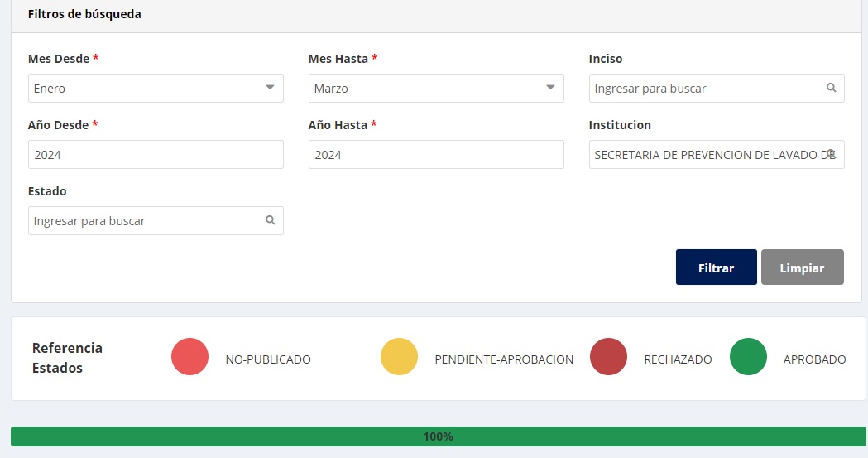Open the Mes Hasta dropdown showing Marzo
The image size is (868, 458).
[x=436, y=88]
